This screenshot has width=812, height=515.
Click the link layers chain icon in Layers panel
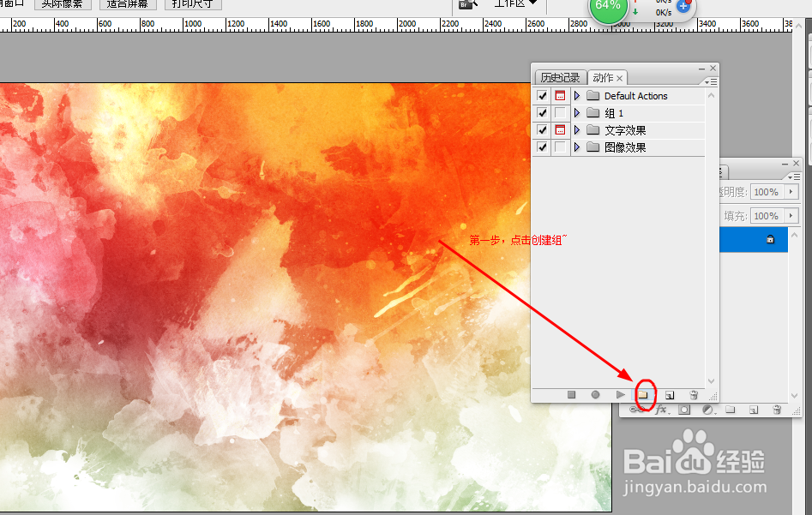[x=635, y=410]
